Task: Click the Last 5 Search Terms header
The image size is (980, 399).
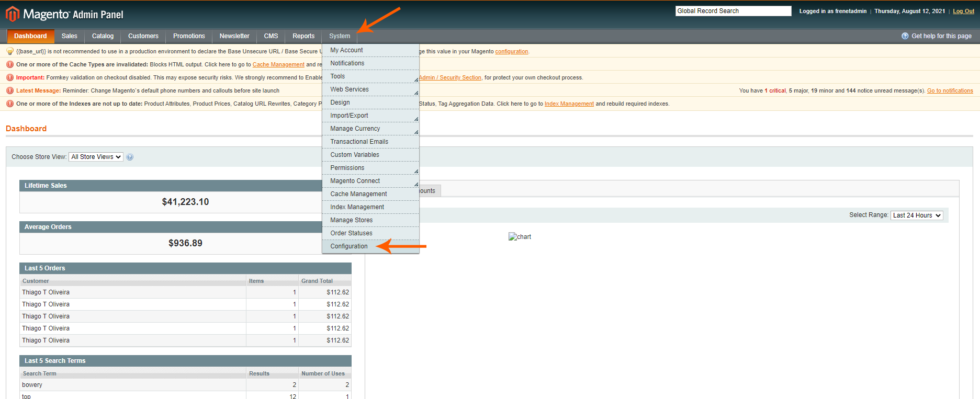Action: click(x=185, y=361)
